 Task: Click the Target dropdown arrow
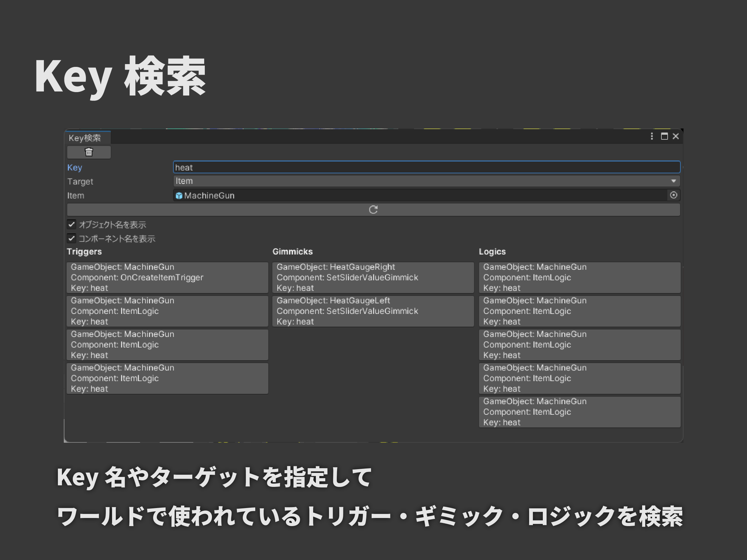tap(673, 181)
